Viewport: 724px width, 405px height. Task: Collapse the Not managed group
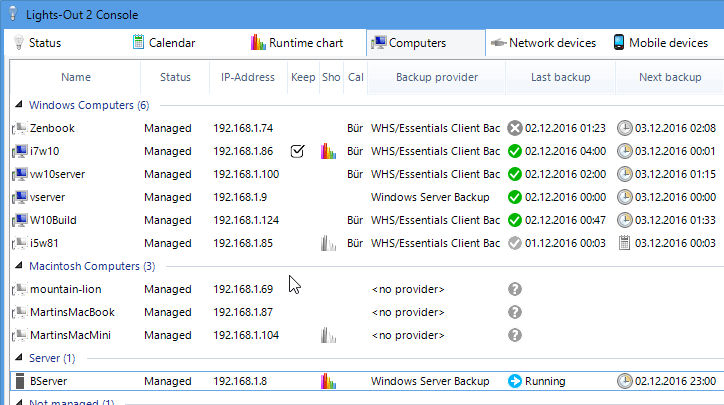(x=18, y=402)
